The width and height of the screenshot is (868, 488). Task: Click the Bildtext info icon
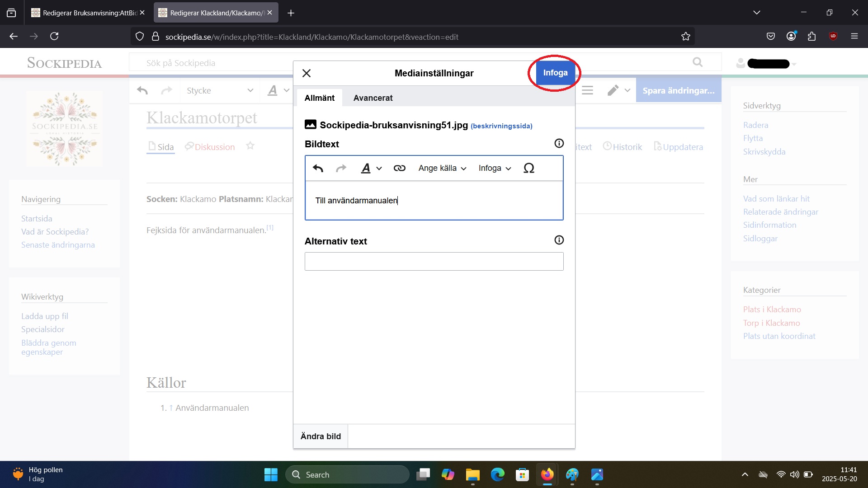pyautogui.click(x=559, y=143)
